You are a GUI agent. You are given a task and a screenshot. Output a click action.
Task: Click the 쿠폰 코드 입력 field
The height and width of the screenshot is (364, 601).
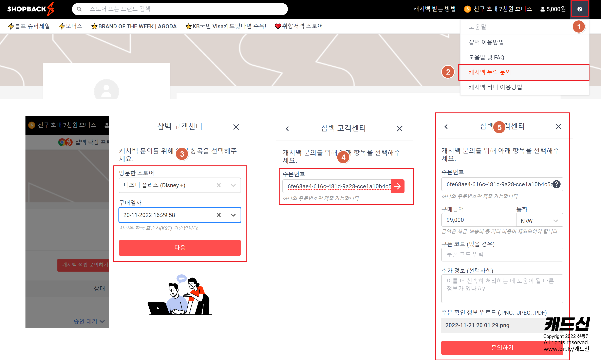(x=502, y=254)
